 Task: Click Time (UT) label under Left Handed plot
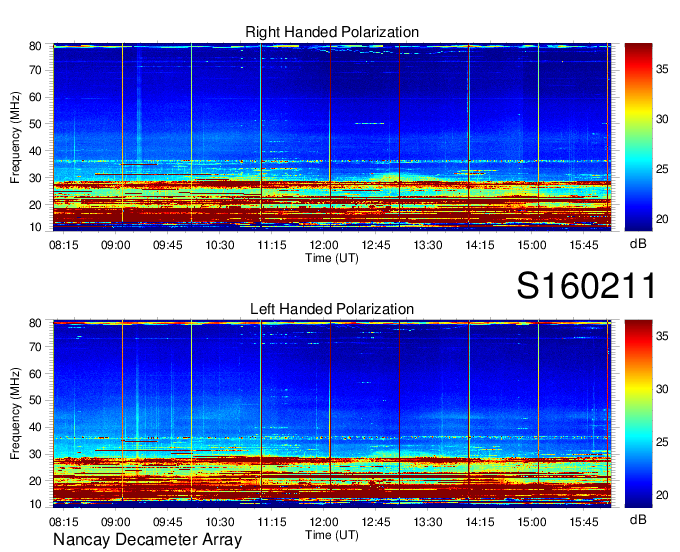(332, 535)
